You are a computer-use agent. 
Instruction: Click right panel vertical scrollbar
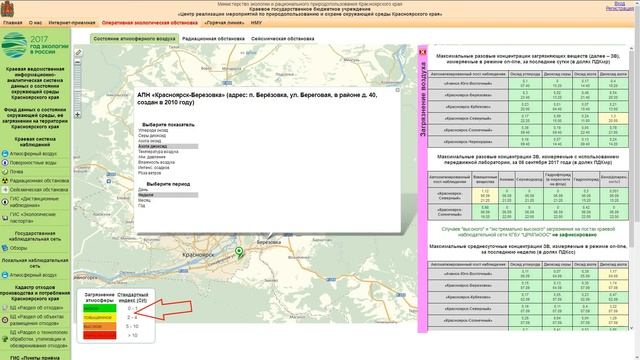(632, 148)
